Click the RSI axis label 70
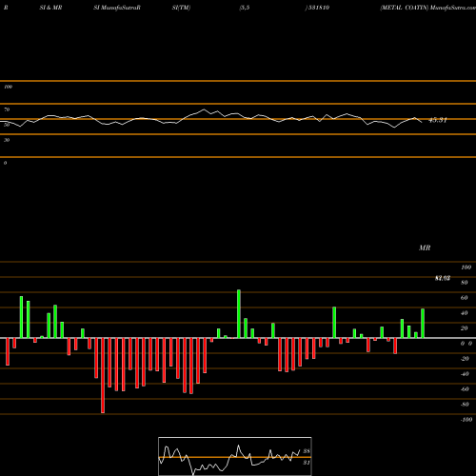476x476 pixels. [x=7, y=109]
